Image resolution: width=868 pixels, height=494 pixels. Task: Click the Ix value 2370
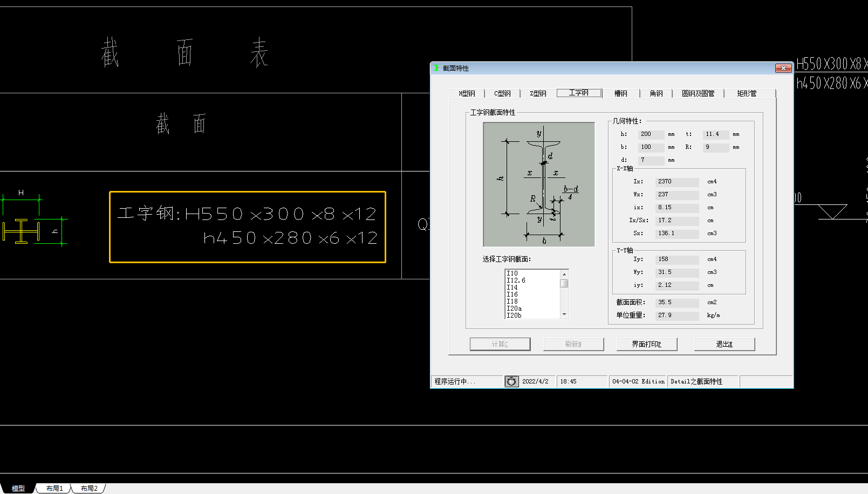pyautogui.click(x=677, y=182)
